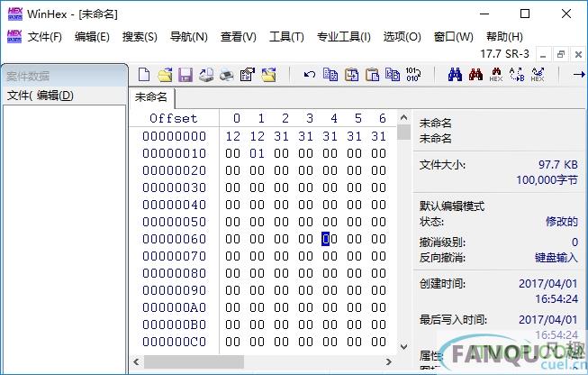Click the vertical scrollbar up arrow
Viewport: 588px width, 375px height.
404,117
